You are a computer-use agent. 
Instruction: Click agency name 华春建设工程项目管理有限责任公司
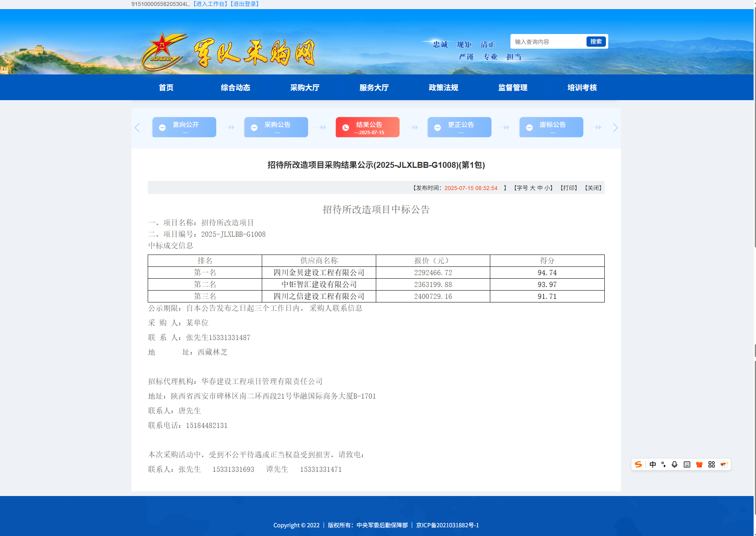262,382
